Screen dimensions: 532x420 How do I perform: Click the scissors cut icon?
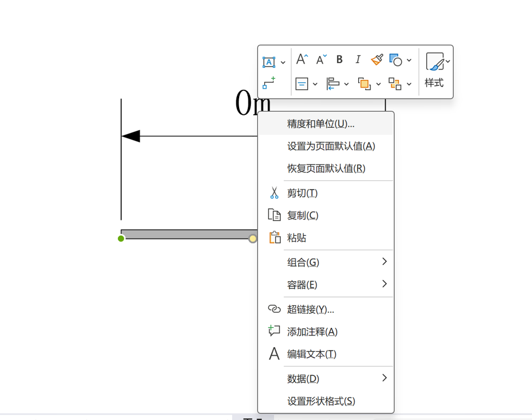click(x=274, y=192)
